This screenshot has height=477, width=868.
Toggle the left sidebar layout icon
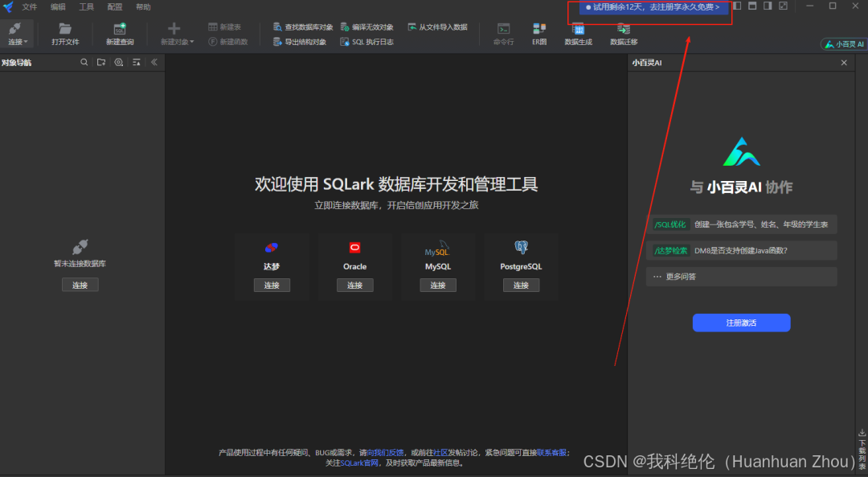(x=737, y=6)
